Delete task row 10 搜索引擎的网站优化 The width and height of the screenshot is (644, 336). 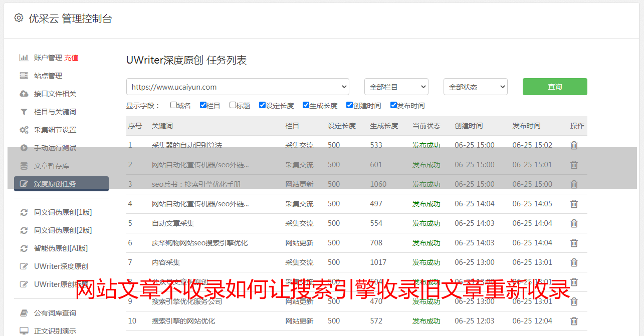(574, 321)
